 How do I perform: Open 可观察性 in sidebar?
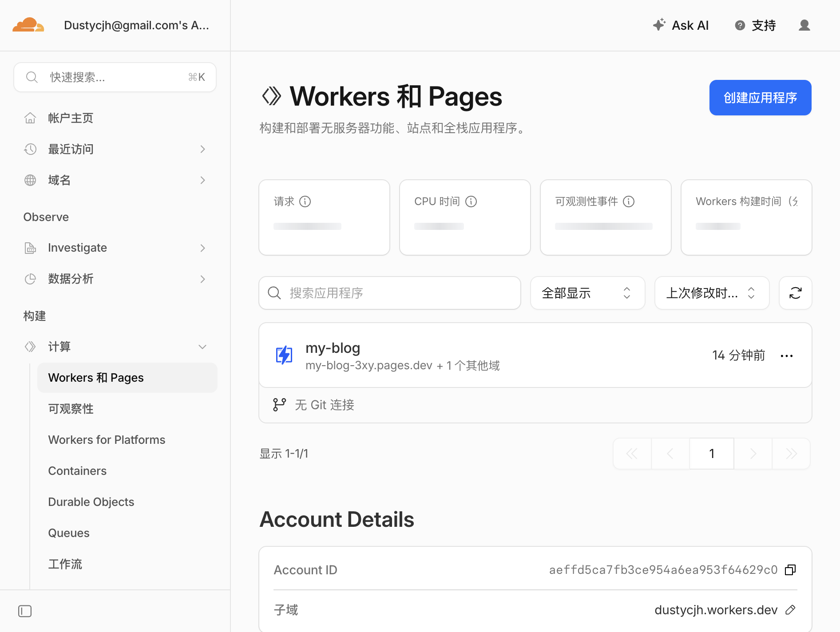[71, 409]
